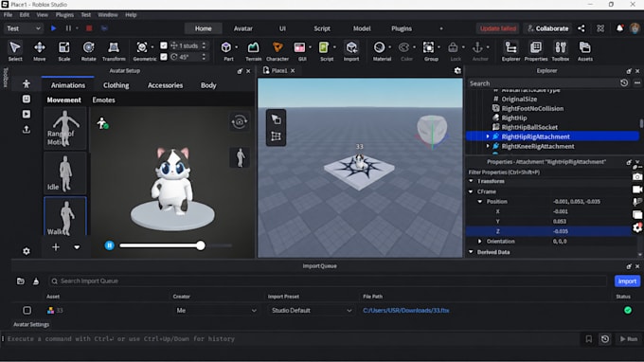
Task: Activate the Scale tool
Action: coord(64,51)
